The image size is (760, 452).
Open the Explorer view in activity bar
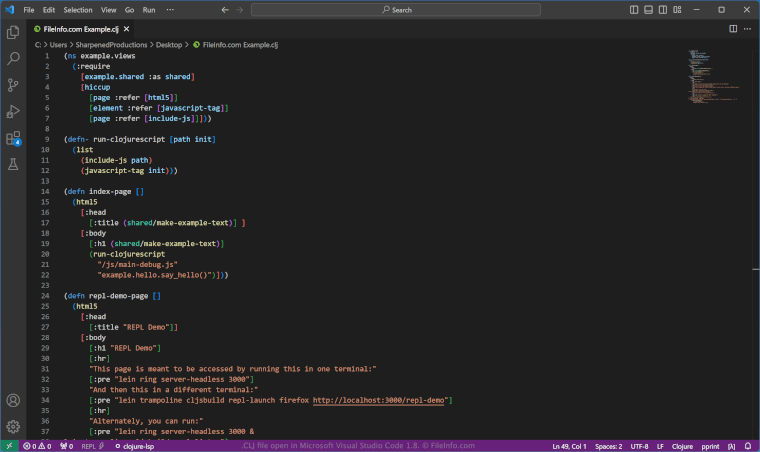(x=13, y=33)
